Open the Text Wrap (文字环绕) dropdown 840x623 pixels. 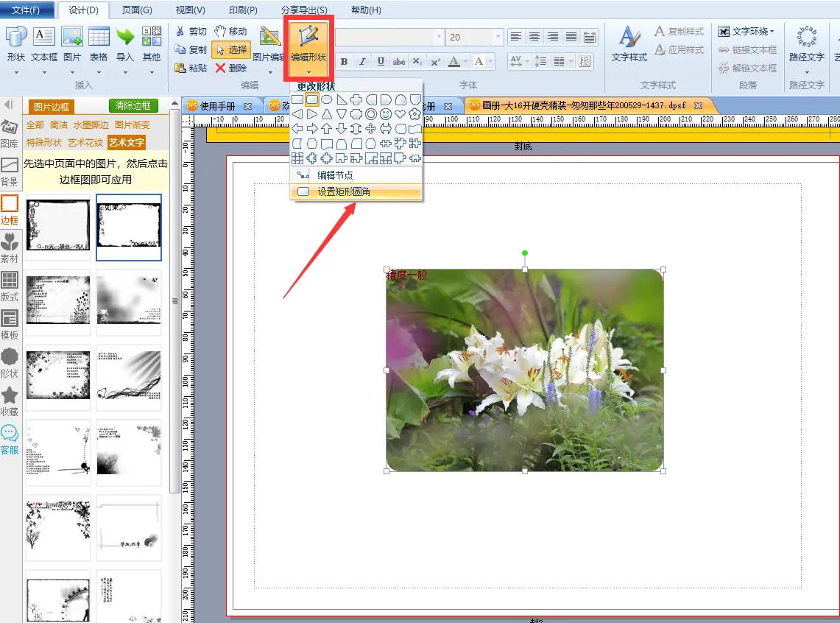pos(746,32)
